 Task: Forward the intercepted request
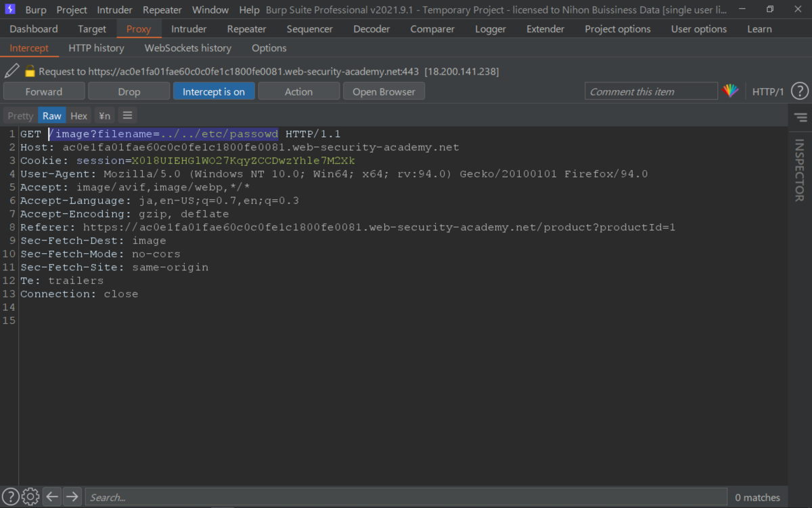pos(44,91)
